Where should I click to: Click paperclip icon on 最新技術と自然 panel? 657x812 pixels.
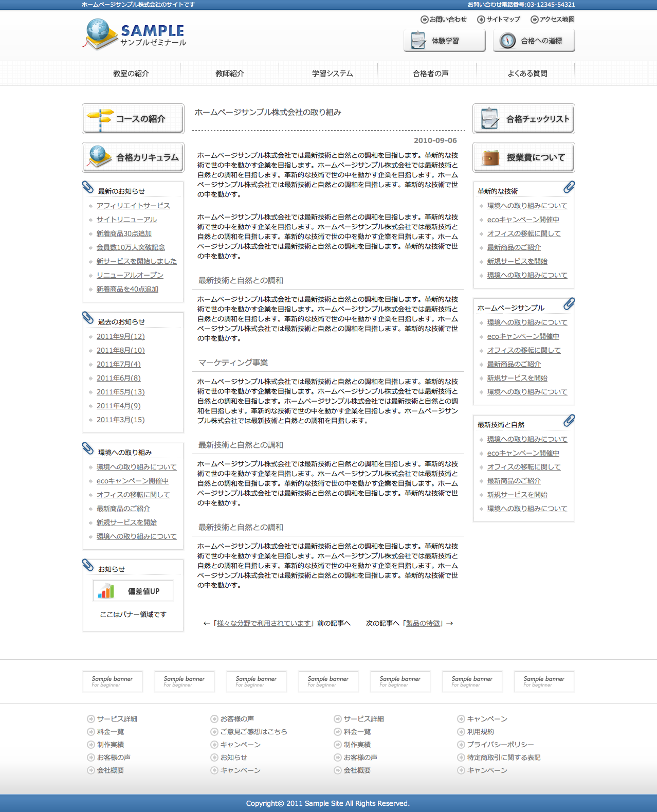569,421
